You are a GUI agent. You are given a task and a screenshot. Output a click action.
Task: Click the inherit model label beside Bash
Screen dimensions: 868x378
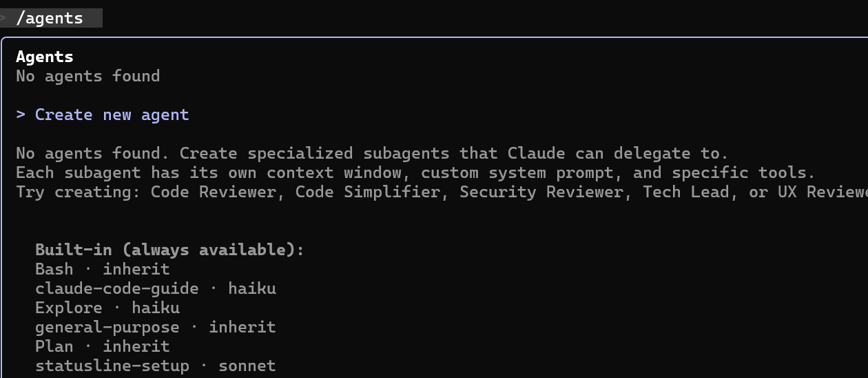click(x=136, y=269)
